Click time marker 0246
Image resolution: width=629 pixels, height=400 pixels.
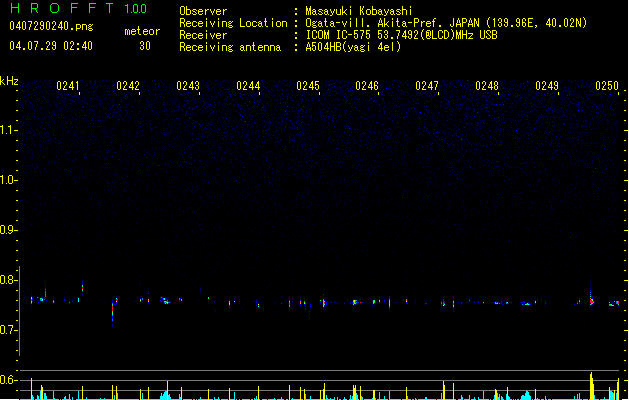pyautogui.click(x=367, y=86)
